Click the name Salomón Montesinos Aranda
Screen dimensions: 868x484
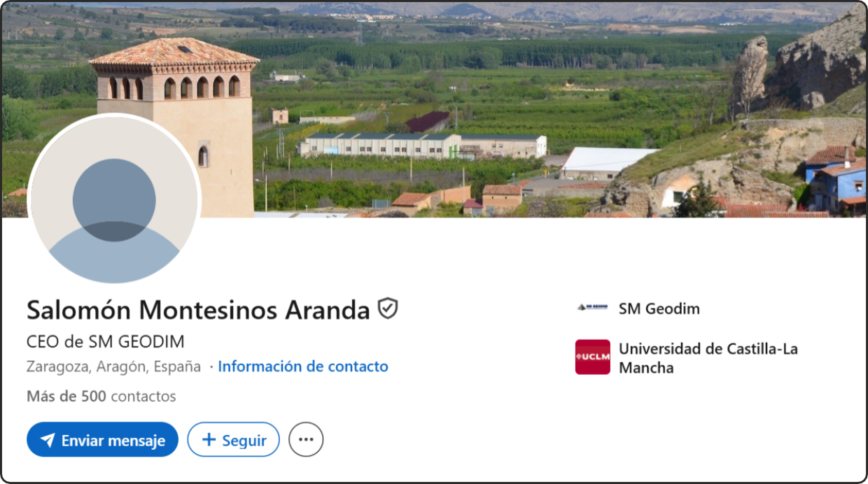tap(198, 309)
